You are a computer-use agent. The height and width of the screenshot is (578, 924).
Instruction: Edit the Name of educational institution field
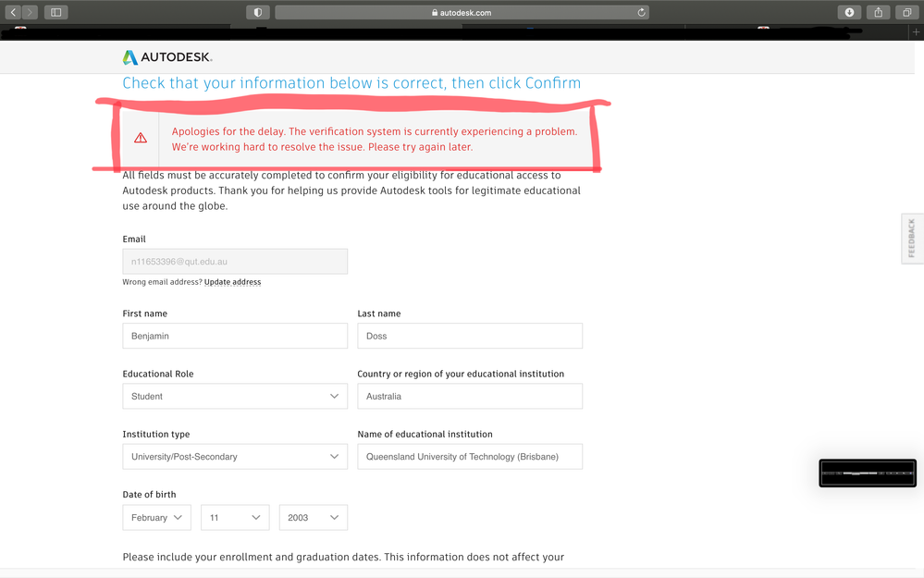[470, 457]
